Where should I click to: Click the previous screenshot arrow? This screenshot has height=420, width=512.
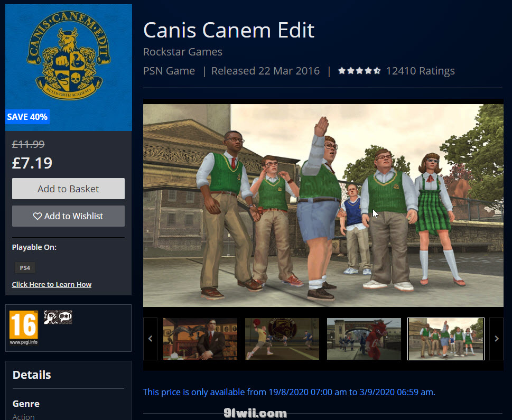(x=150, y=339)
